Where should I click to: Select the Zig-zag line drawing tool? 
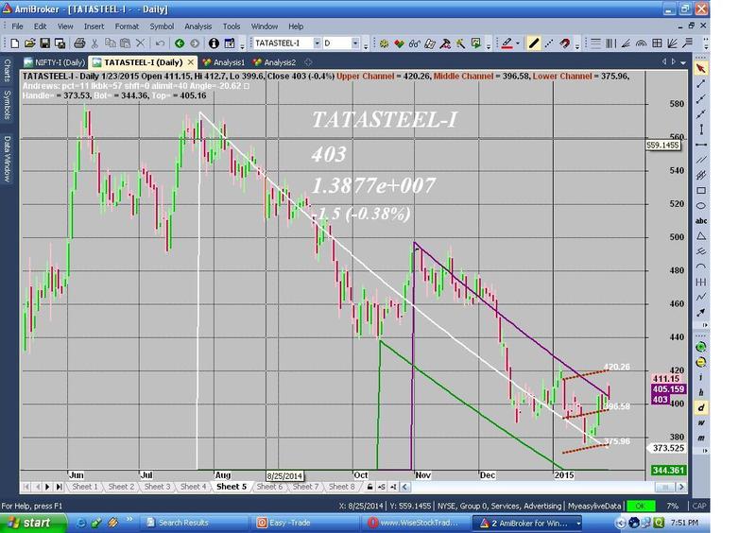pos(701,297)
